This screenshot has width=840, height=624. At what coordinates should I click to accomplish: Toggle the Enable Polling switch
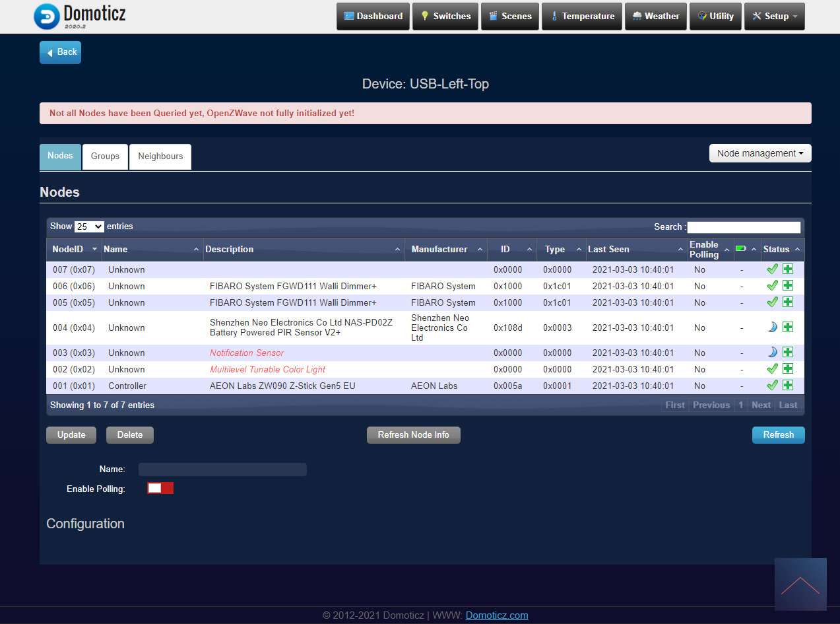point(160,488)
